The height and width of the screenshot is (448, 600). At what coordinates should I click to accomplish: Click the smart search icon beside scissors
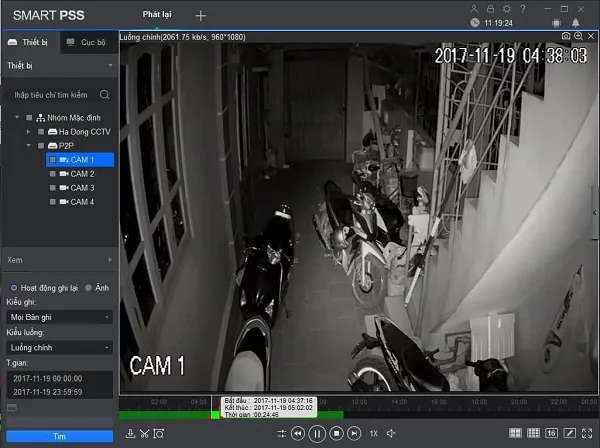(x=158, y=433)
